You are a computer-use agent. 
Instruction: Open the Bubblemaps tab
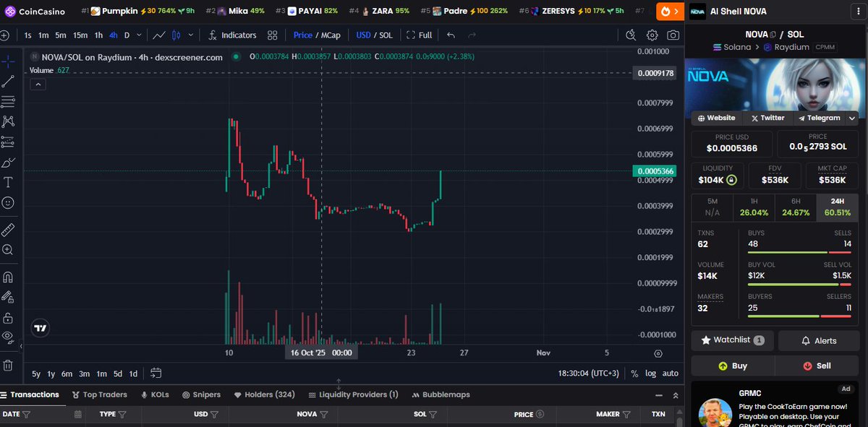(441, 394)
